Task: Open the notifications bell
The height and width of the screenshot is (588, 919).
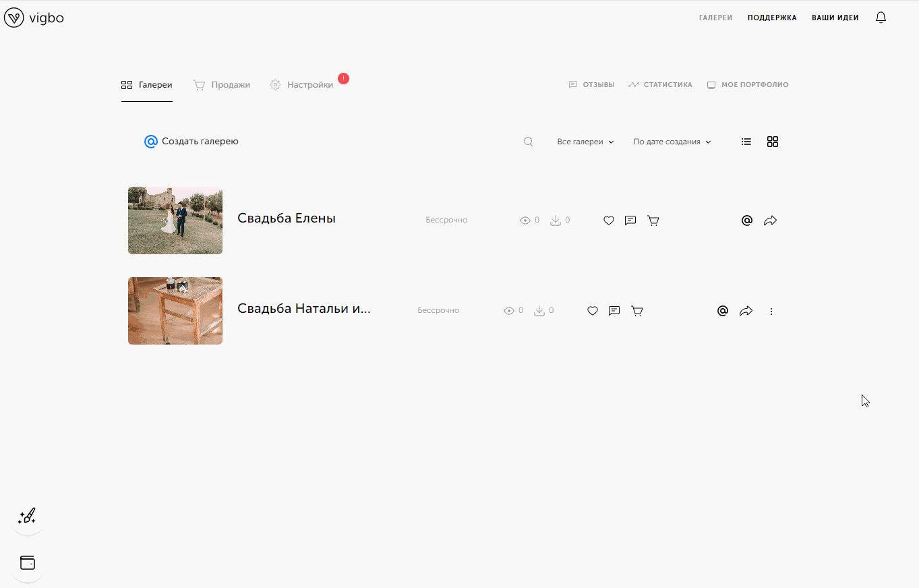Action: (x=881, y=18)
